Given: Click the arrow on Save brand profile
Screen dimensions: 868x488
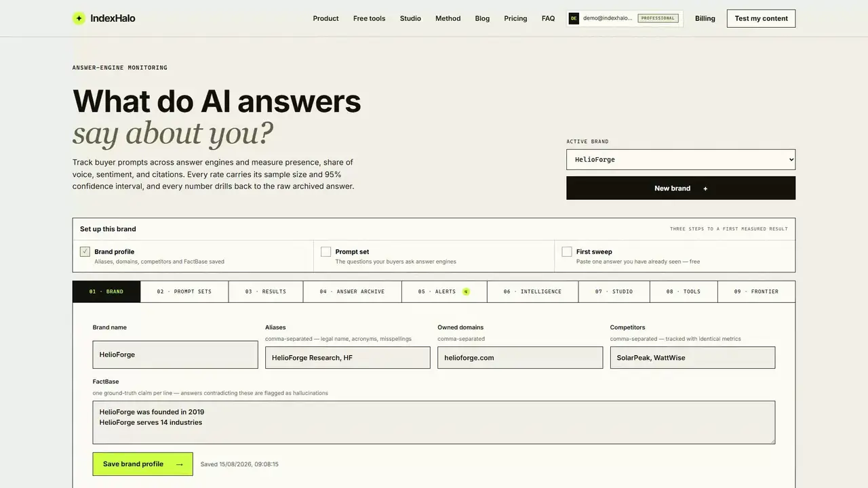Looking at the screenshot, I should (x=179, y=464).
